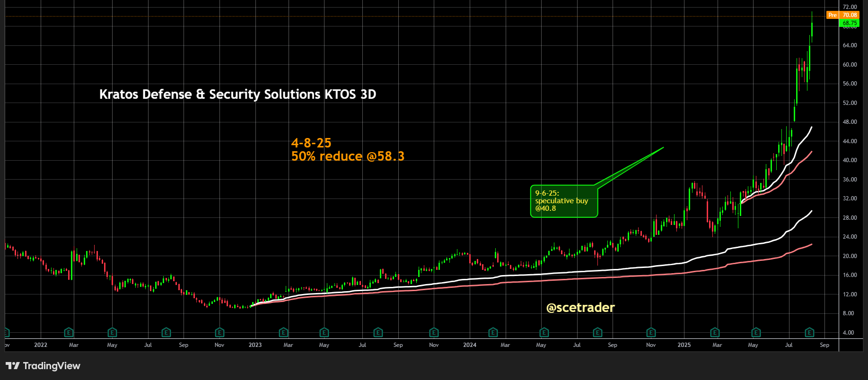868x380 pixels.
Task: Click the earnings marker above May 2023 label
Action: point(324,332)
